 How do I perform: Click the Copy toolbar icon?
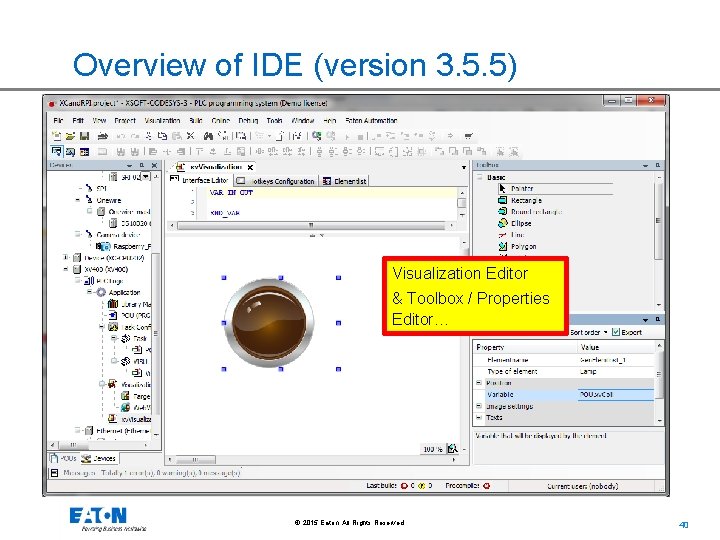(162, 136)
